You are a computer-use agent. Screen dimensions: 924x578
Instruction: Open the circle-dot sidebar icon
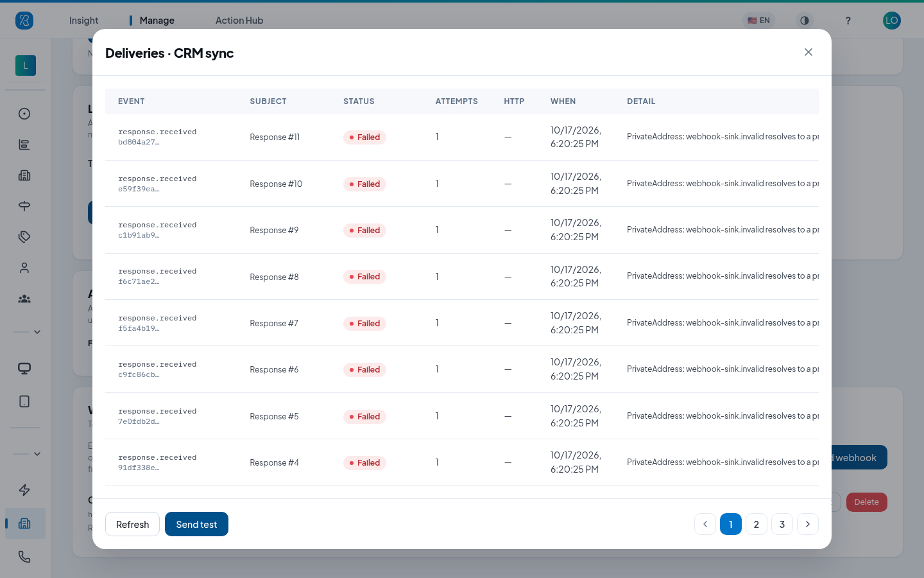[24, 114]
